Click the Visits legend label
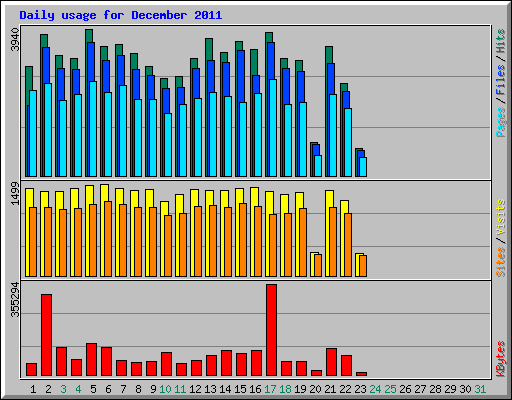The height and width of the screenshot is (400, 512). (501, 217)
